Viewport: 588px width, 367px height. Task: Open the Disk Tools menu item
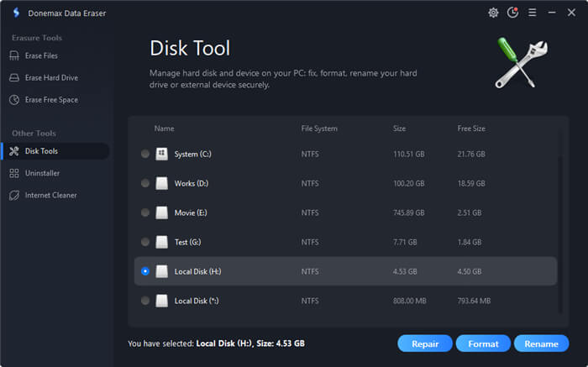tap(55, 151)
